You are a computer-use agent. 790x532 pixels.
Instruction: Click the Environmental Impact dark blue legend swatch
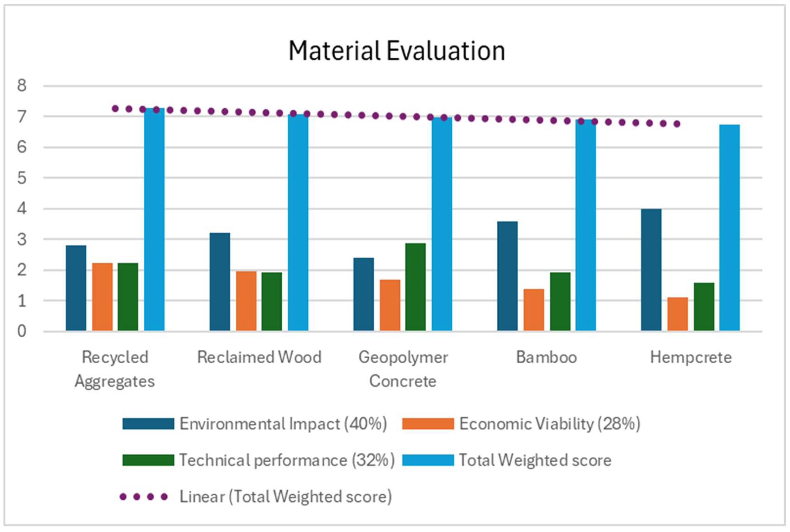pyautogui.click(x=148, y=424)
